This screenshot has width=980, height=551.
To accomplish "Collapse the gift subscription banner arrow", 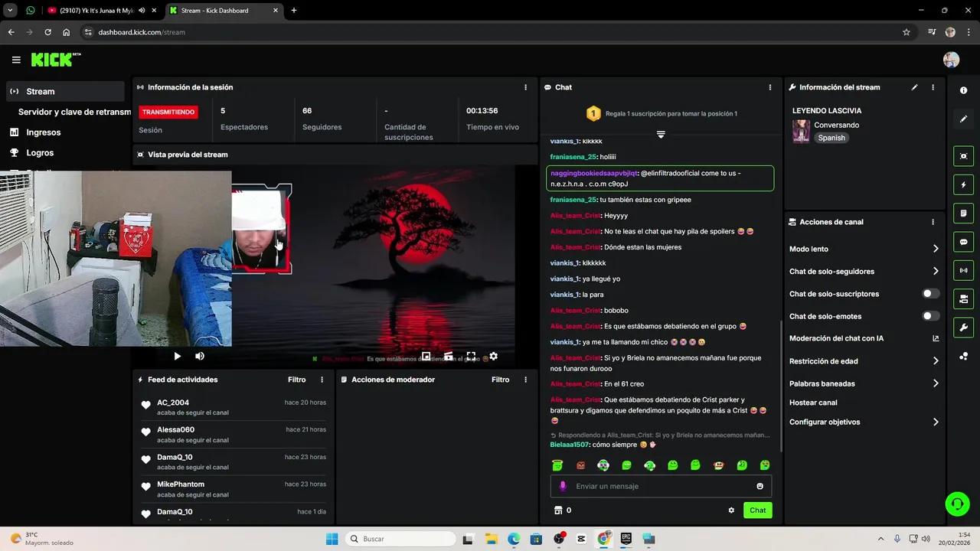I will coord(661,134).
